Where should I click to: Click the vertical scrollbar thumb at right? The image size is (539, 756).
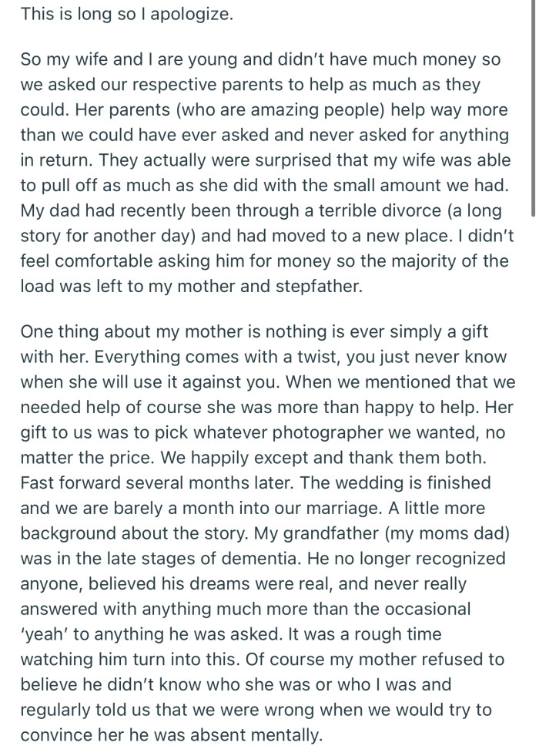533,108
